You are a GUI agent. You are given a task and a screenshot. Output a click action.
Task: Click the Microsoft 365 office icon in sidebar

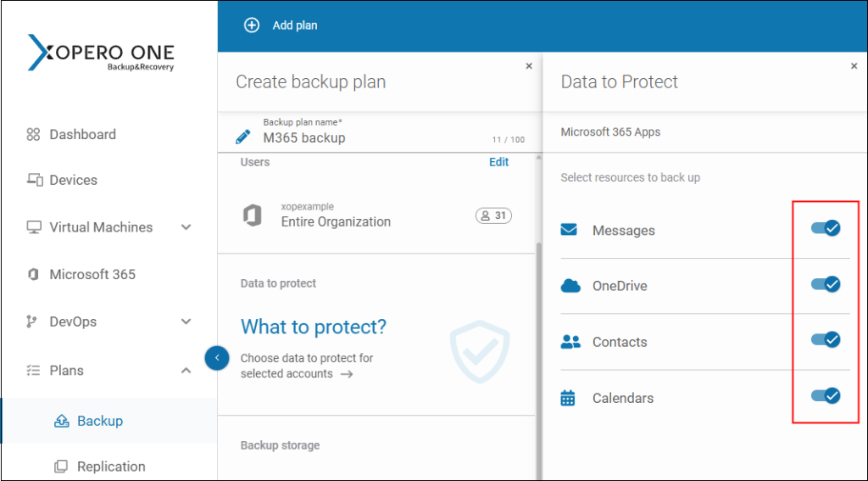pyautogui.click(x=33, y=274)
